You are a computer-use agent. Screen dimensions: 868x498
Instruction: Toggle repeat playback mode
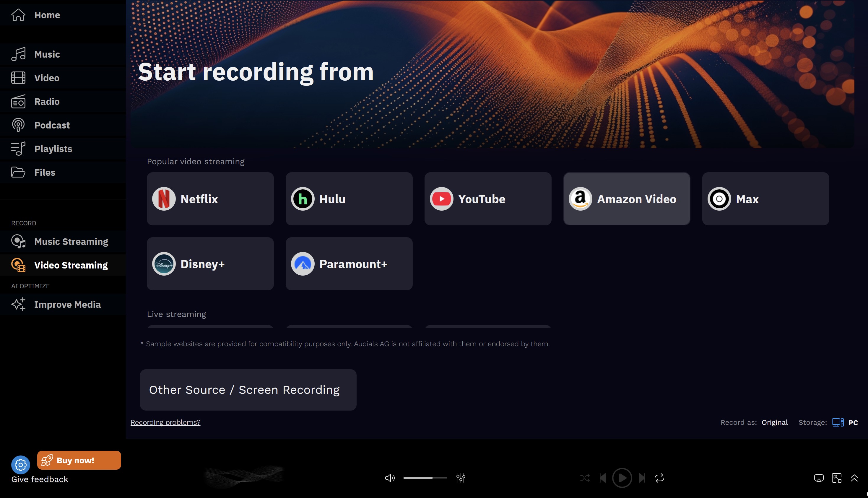[x=659, y=478]
